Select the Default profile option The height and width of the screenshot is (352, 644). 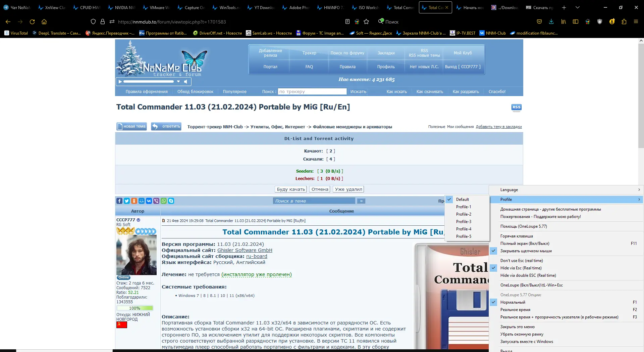pyautogui.click(x=467, y=200)
